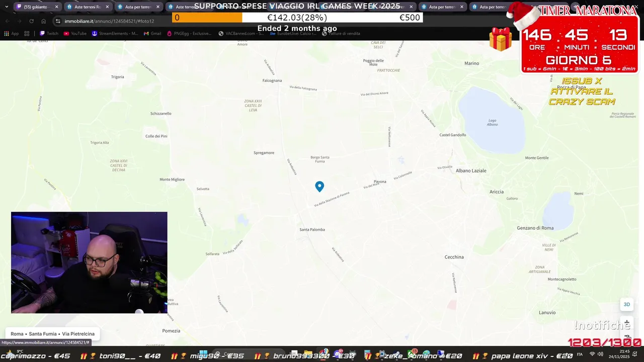
Task: Click the 'Genzano di Roma' map label
Action: click(x=535, y=228)
